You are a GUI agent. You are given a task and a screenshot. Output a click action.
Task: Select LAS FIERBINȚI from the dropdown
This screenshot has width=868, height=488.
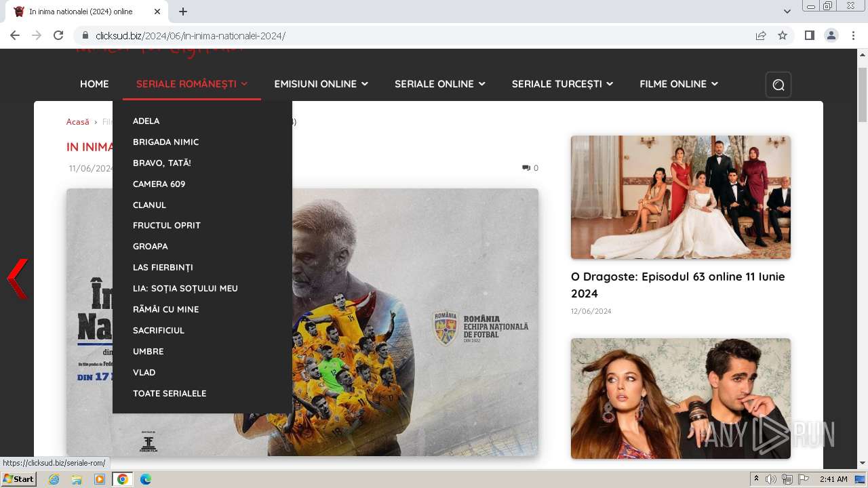(163, 268)
